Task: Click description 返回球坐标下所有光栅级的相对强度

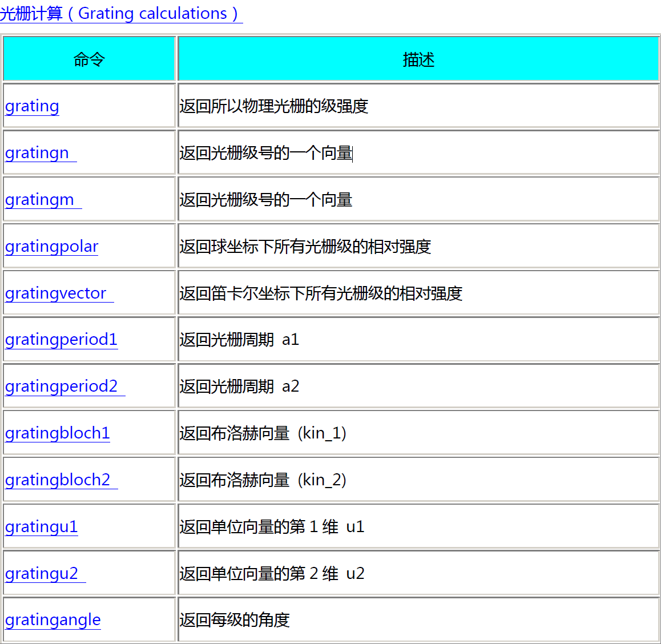Action: (x=305, y=247)
